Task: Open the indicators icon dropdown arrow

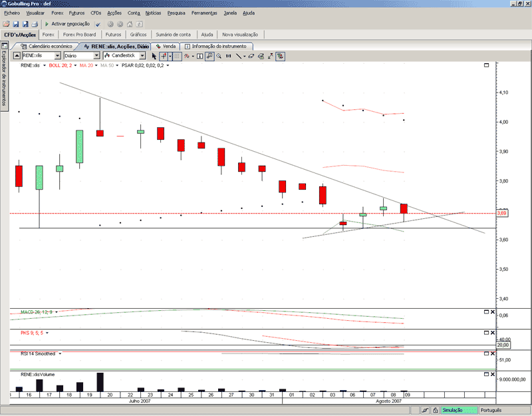Action: pos(193,56)
